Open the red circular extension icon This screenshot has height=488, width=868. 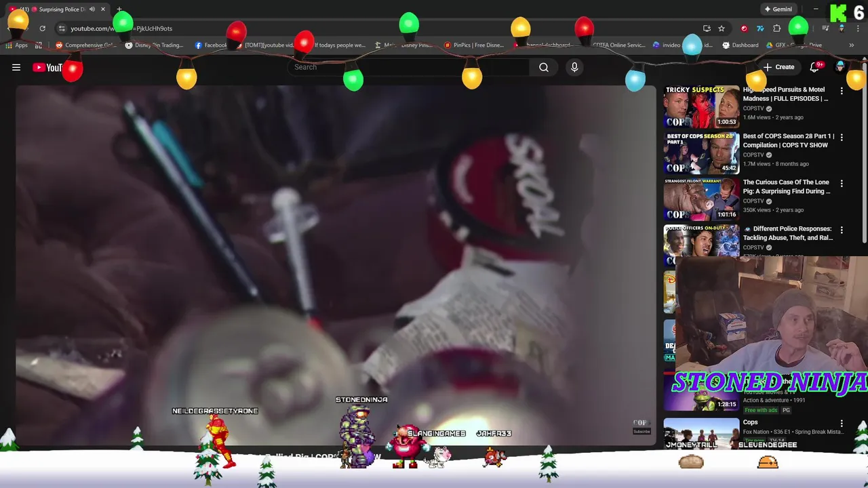pos(744,28)
